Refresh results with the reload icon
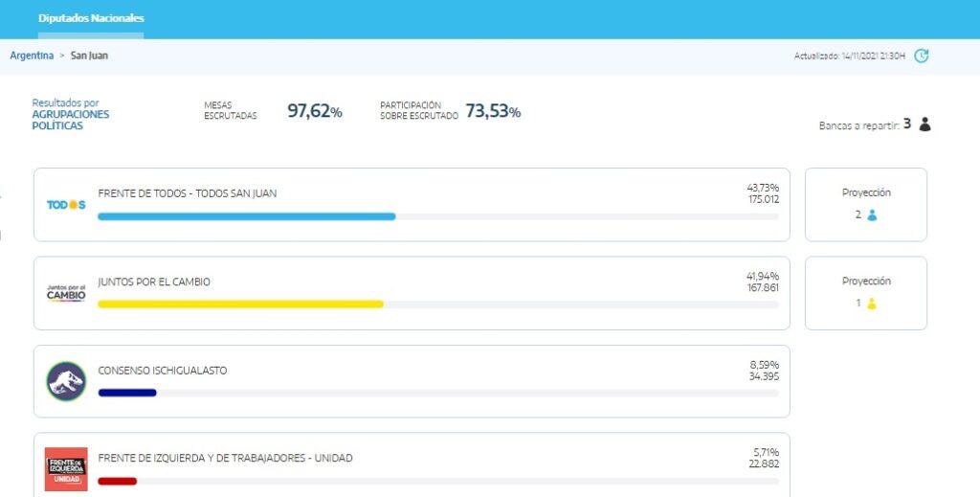980x497 pixels. point(922,56)
